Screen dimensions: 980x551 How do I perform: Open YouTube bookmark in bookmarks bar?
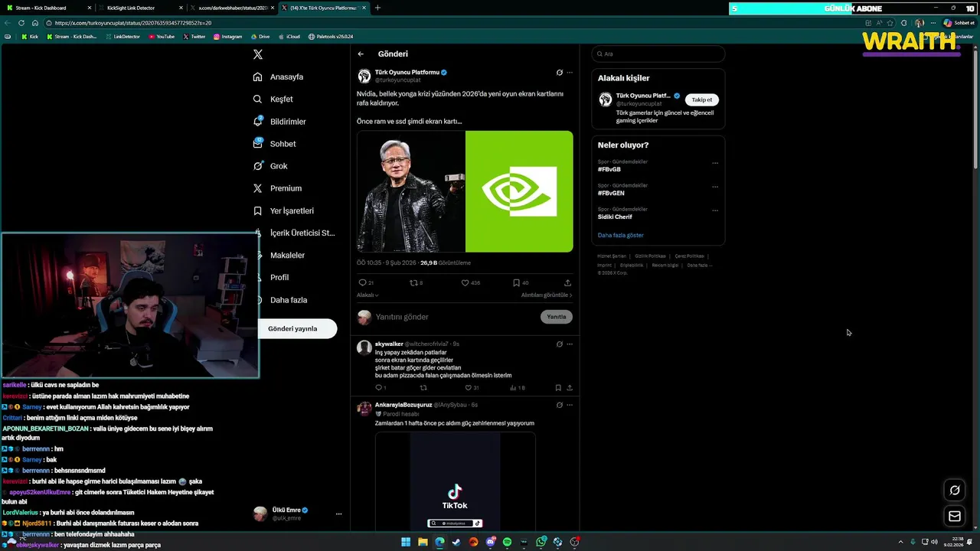[x=162, y=37]
